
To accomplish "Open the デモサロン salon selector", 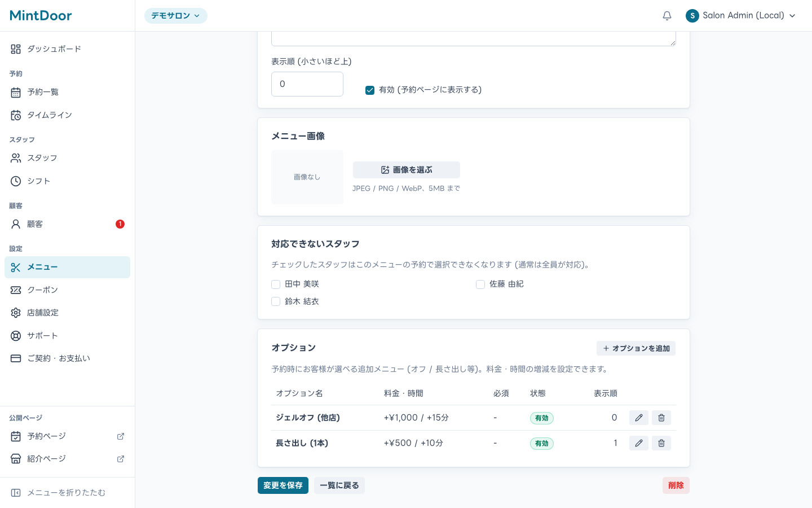I will (176, 16).
